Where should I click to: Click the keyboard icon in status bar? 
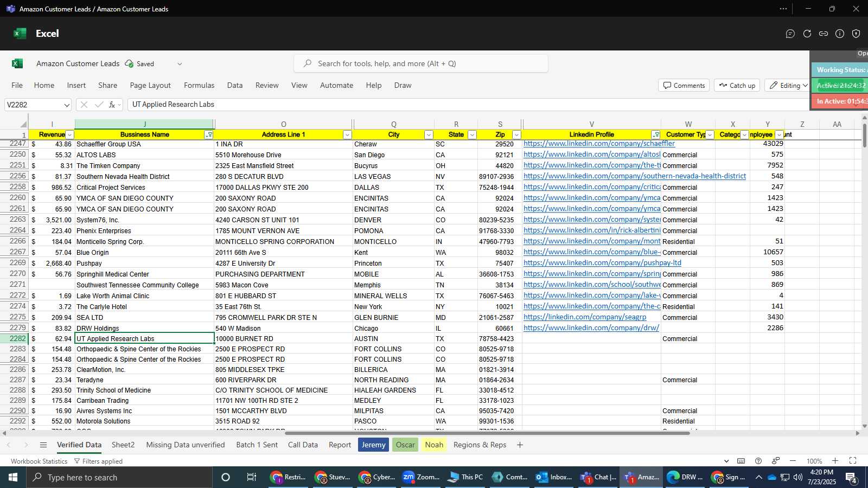741,461
